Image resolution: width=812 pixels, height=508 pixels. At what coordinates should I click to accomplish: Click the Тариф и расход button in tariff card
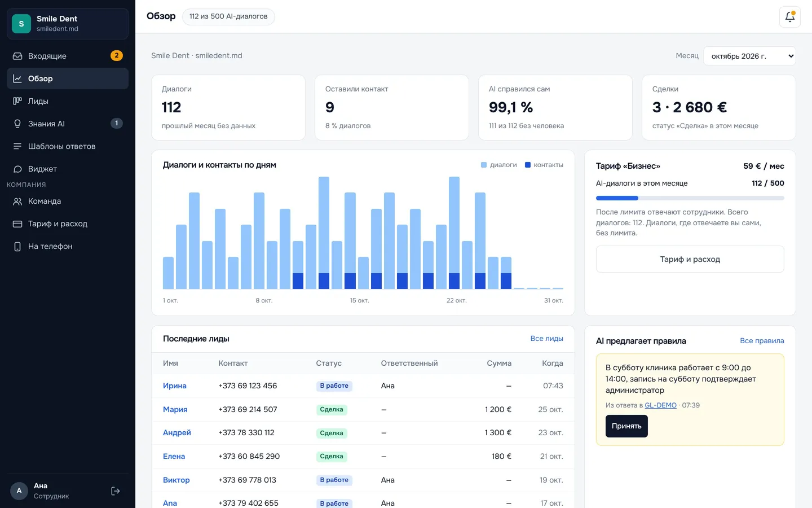pos(690,259)
